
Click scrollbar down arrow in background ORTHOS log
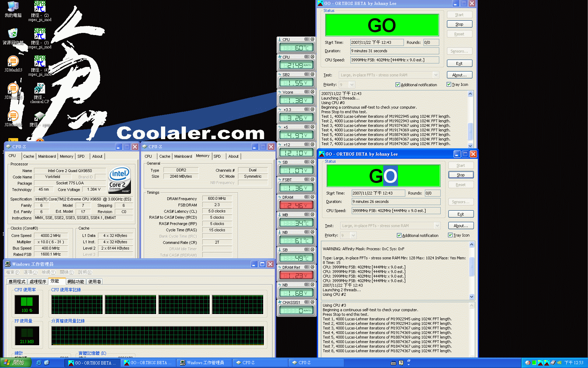(470, 145)
